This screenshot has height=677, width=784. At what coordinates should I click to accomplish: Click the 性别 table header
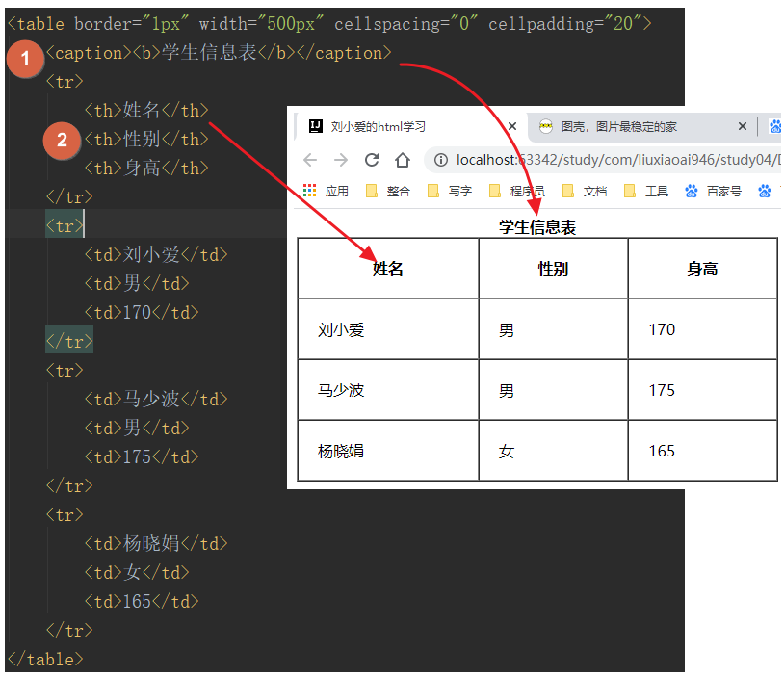coord(553,269)
